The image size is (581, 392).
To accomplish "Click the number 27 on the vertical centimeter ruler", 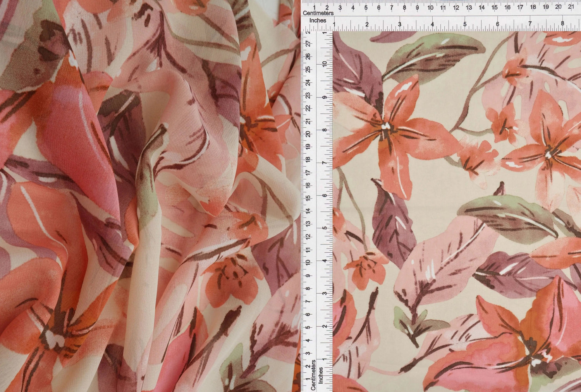I will [x=308, y=45].
